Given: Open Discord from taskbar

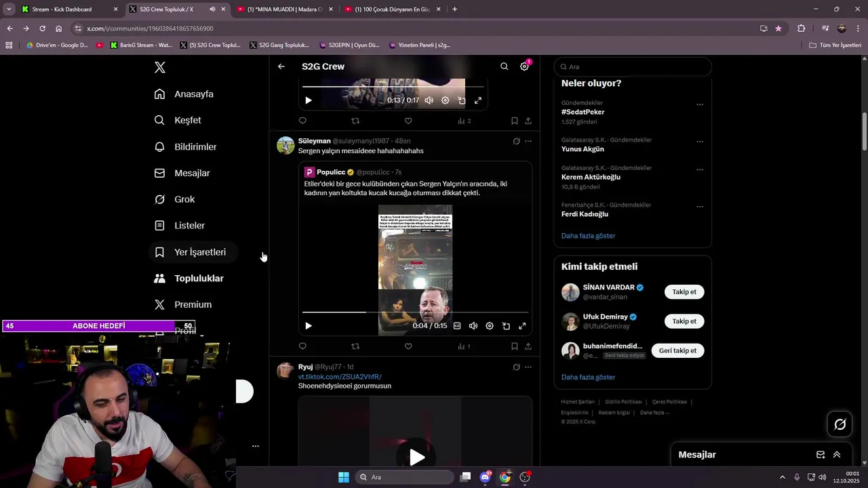Looking at the screenshot, I should [485, 477].
